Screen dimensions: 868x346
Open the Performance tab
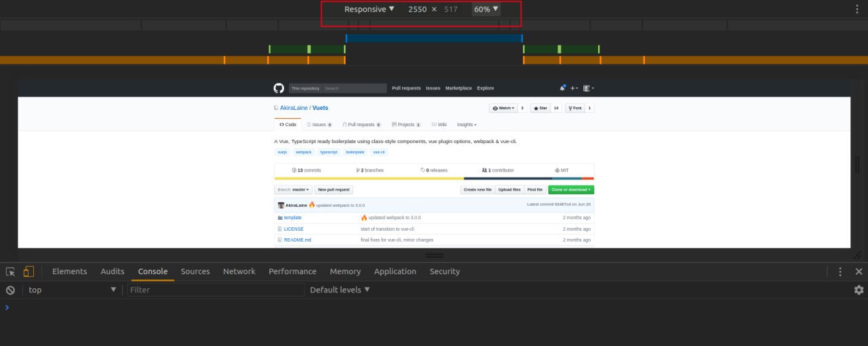click(x=292, y=271)
